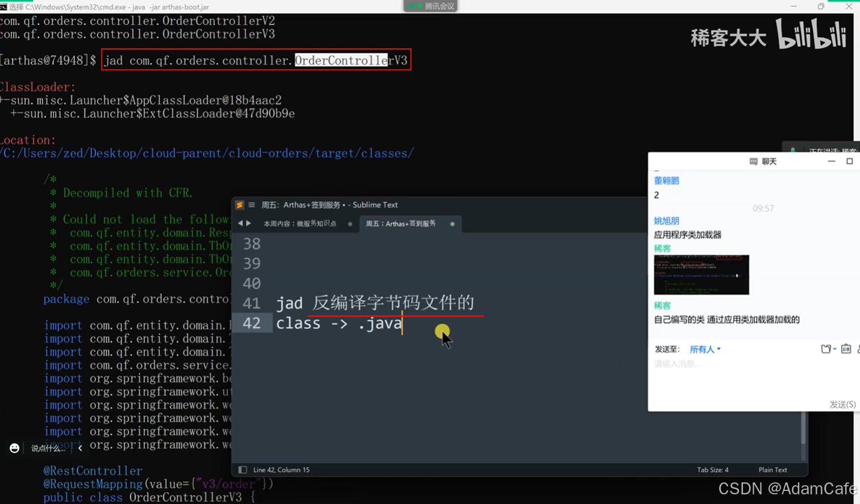Open the Tab Size: 4 selector
Screen dimensions: 860x504
tap(713, 470)
